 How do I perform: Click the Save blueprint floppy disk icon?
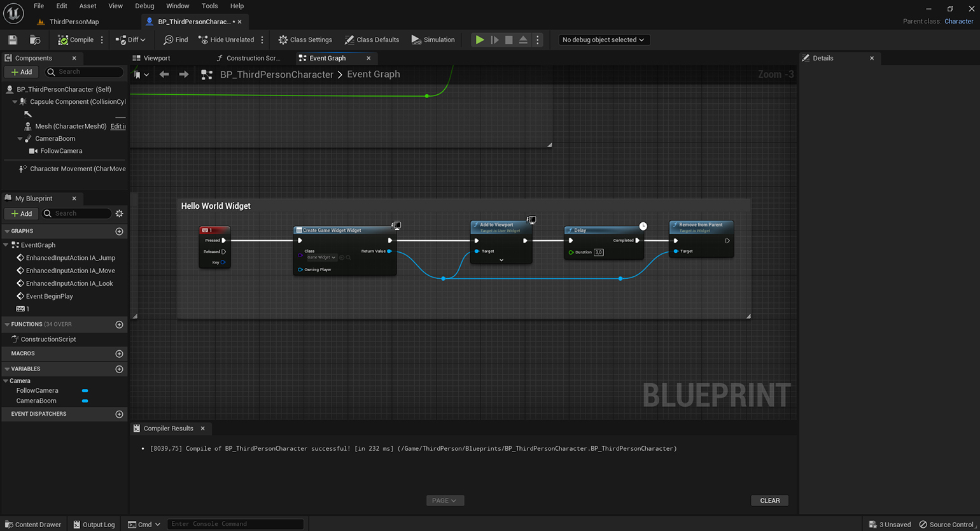click(12, 40)
